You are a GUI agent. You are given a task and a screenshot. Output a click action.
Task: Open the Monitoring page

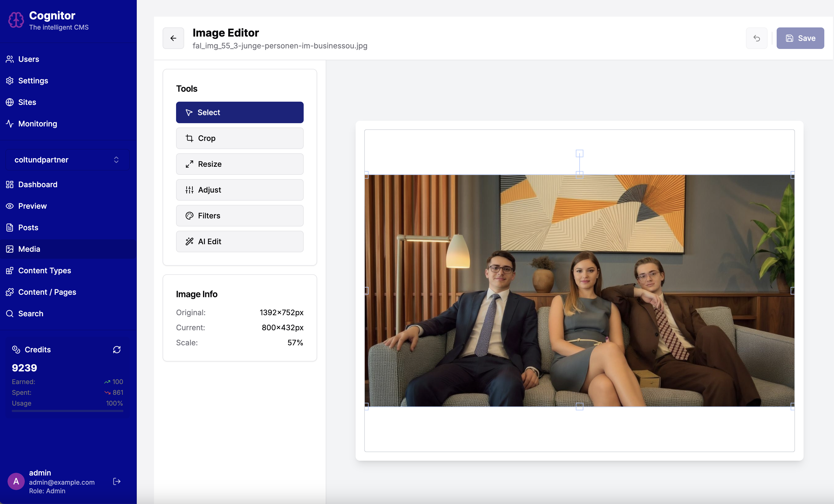pyautogui.click(x=38, y=124)
